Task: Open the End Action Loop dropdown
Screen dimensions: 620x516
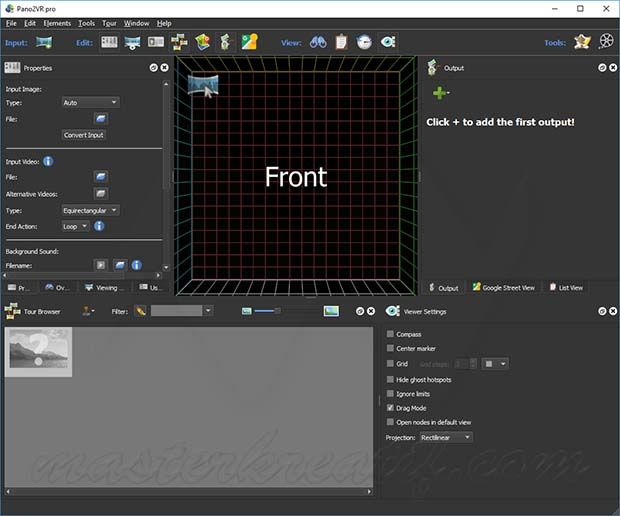Action: coord(76,226)
